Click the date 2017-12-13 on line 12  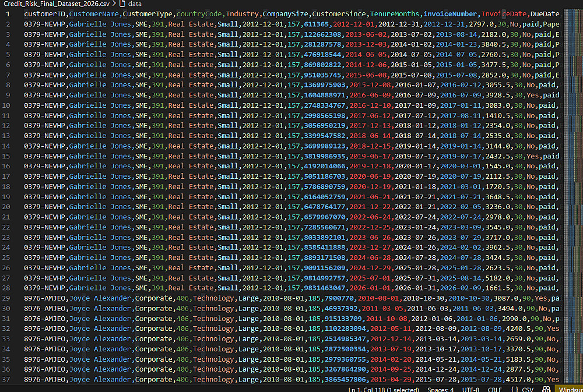(x=370, y=126)
